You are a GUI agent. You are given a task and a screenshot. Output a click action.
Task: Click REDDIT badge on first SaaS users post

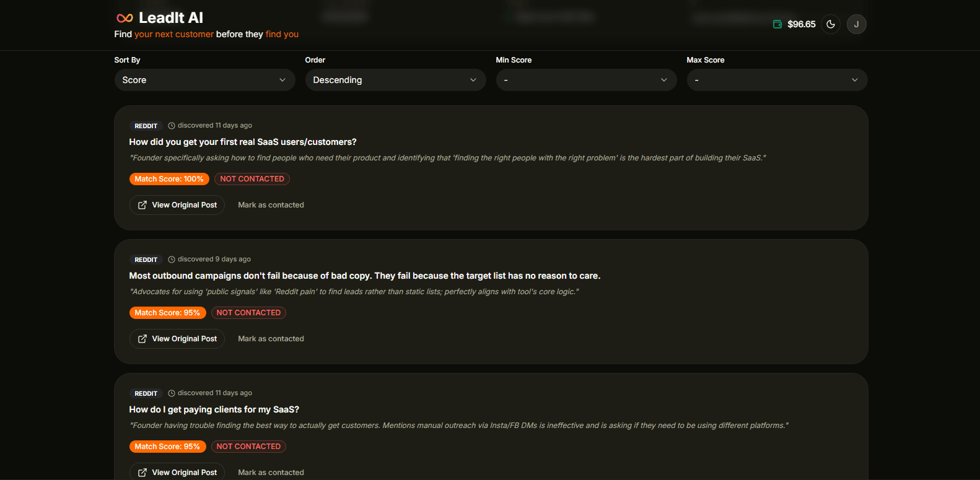click(x=146, y=126)
